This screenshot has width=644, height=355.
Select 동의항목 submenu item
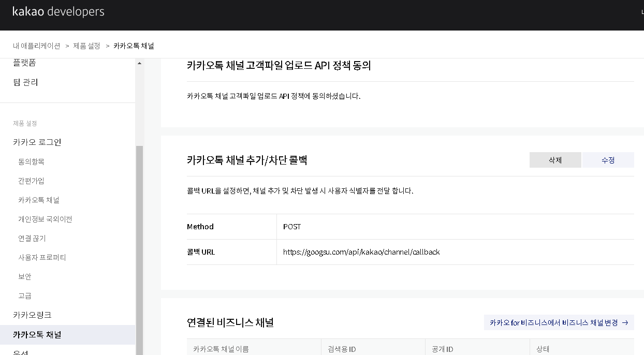click(31, 161)
